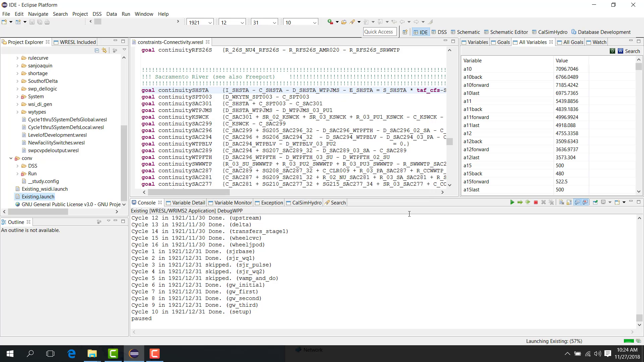Select Existing.launch in Project Explorer
The image size is (644, 362).
pos(38,197)
